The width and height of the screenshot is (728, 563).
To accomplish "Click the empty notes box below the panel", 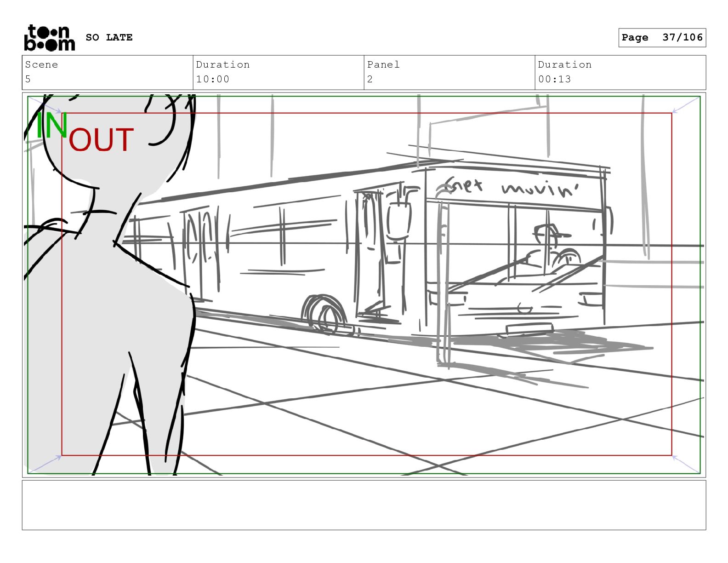I will point(364,505).
